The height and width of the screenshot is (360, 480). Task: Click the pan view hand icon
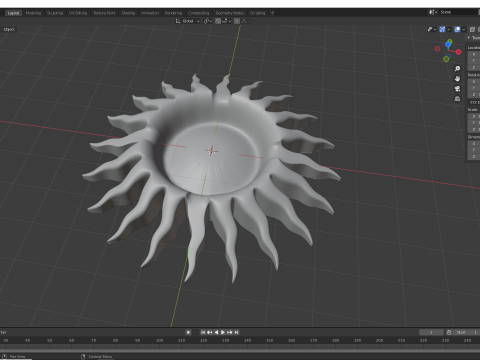click(457, 79)
